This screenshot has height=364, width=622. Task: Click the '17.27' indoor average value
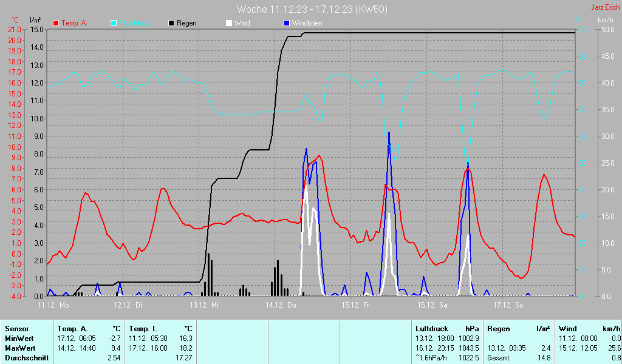click(x=184, y=358)
